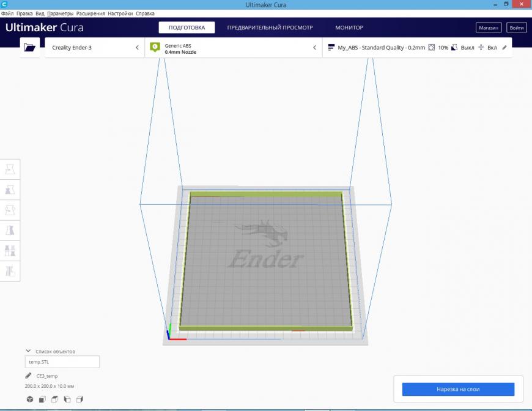Switch to front view cube icon
The width and height of the screenshot is (532, 411).
(x=42, y=399)
